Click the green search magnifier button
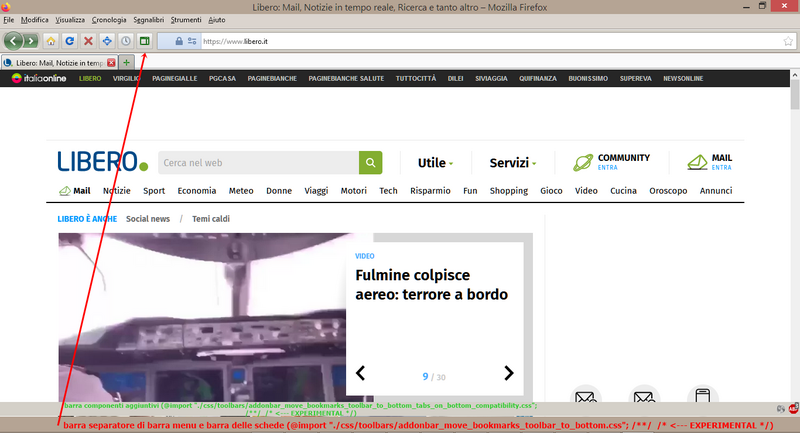The image size is (800, 433). (370, 163)
